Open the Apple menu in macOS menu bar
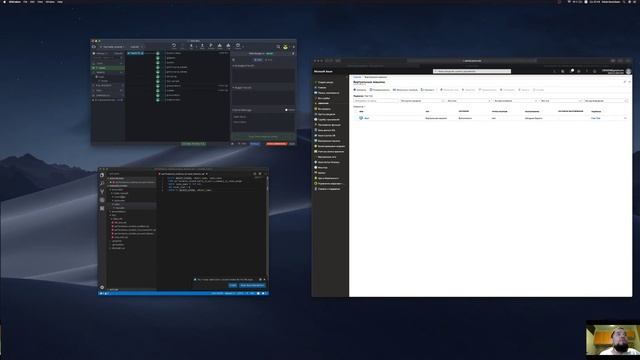This screenshot has height=360, width=640. 3,2
